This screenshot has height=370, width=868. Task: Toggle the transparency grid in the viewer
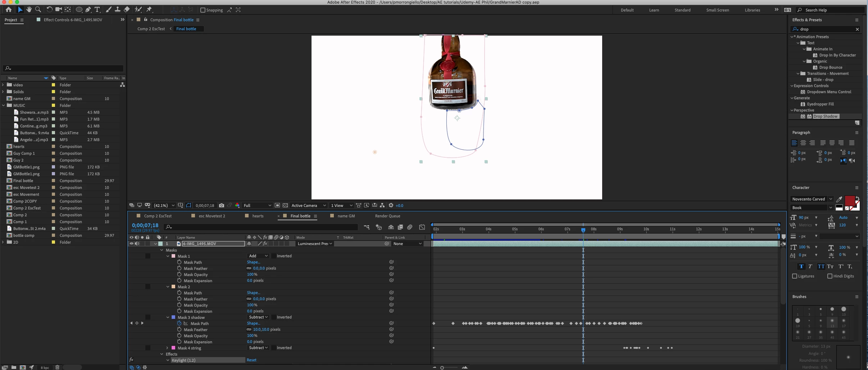(x=285, y=206)
